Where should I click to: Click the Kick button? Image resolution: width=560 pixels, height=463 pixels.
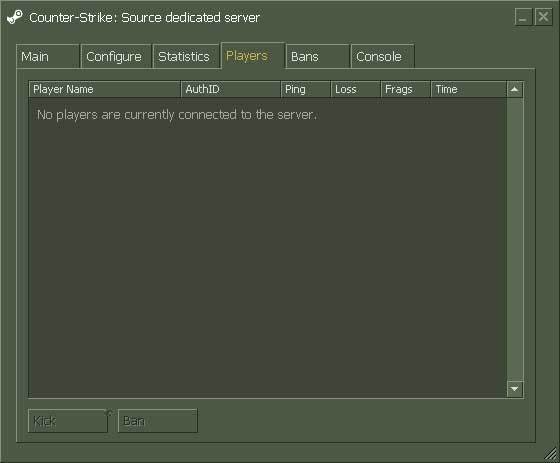[68, 421]
